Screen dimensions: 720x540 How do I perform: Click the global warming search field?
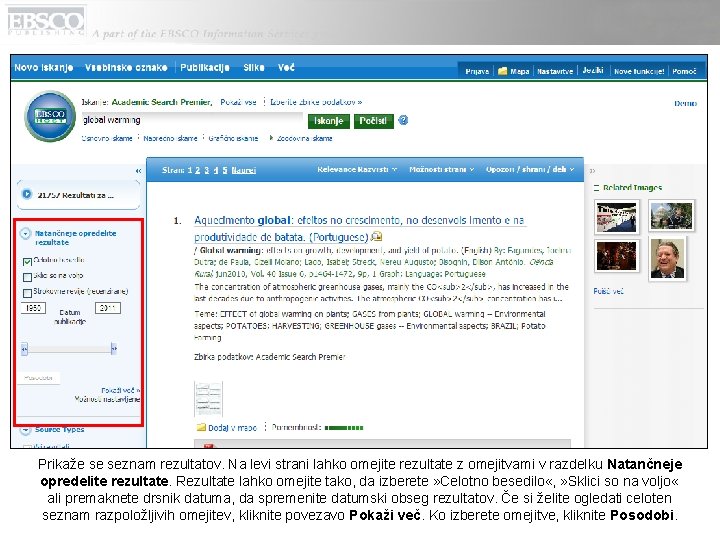pos(192,120)
